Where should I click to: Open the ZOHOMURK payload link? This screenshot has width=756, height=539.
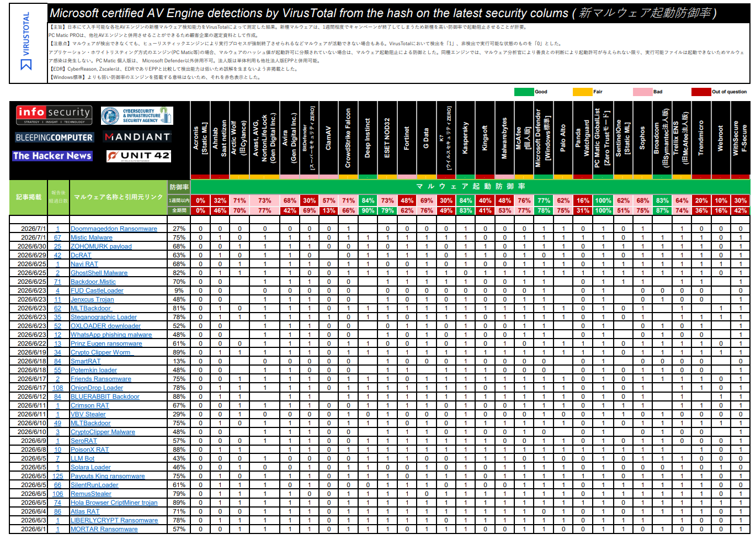pyautogui.click(x=101, y=246)
